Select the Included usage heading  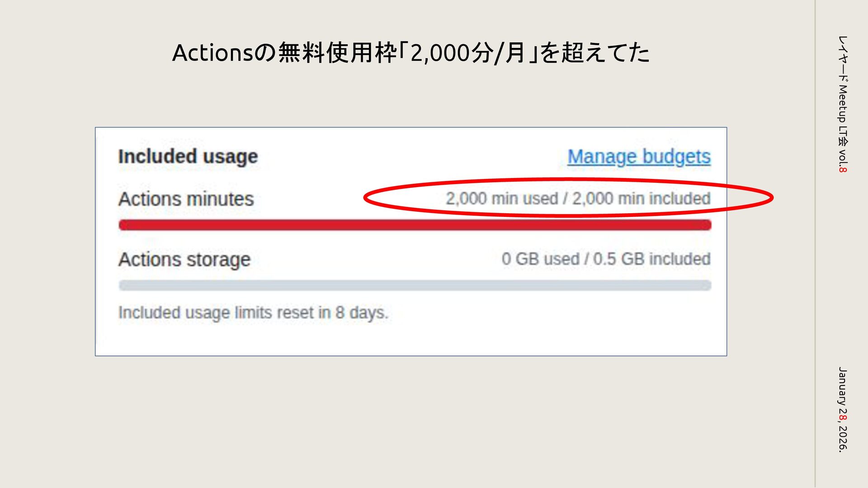click(x=188, y=157)
